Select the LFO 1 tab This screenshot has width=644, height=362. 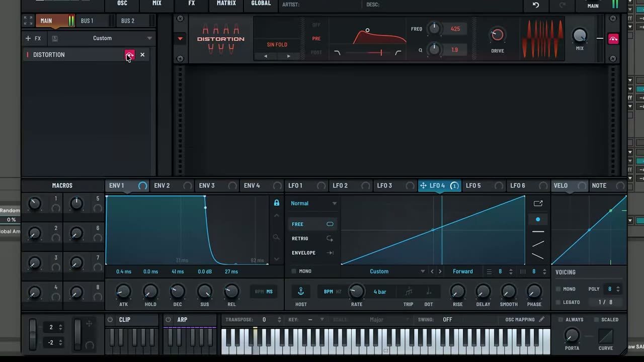point(295,186)
